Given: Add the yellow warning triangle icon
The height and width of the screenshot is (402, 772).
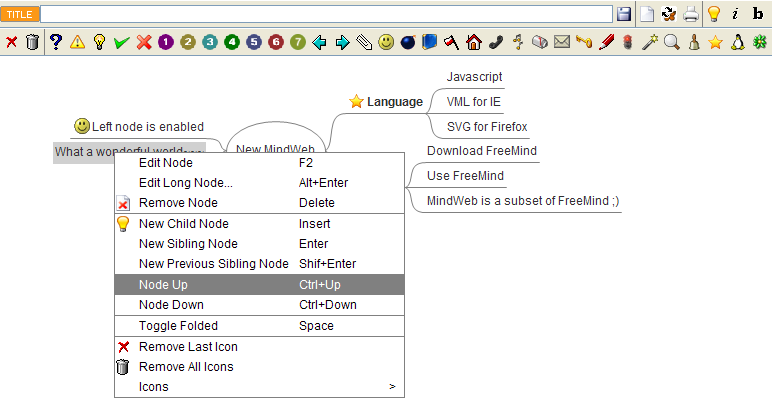Looking at the screenshot, I should (77, 42).
